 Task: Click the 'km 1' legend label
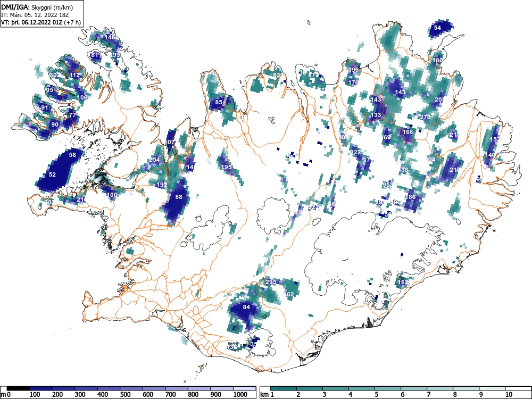coord(267,395)
